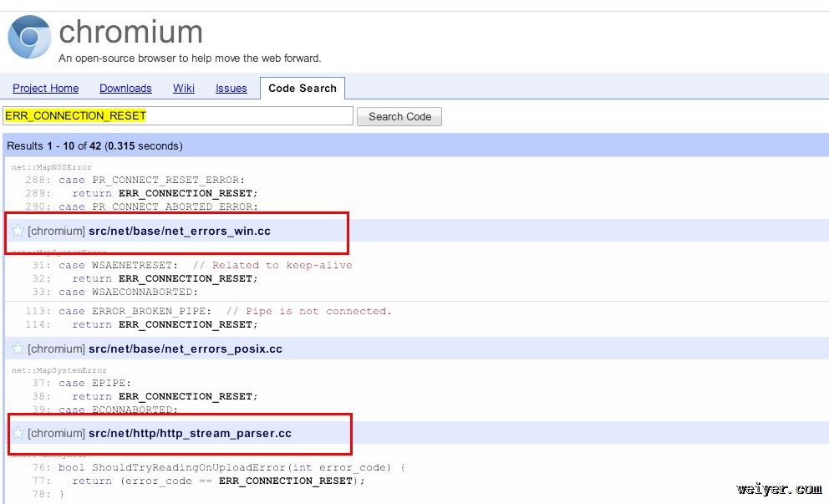Switch to the Issues tab
Screen dimensions: 829x504
click(x=231, y=89)
